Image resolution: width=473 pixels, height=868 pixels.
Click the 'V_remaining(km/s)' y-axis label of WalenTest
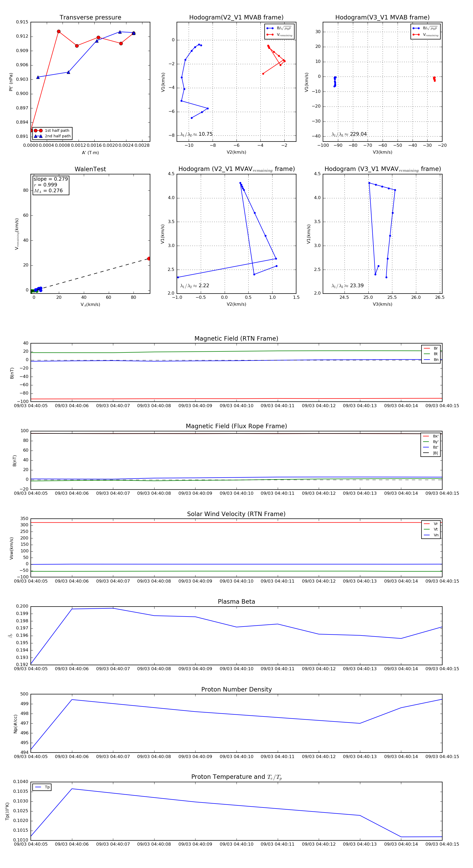pyautogui.click(x=17, y=234)
